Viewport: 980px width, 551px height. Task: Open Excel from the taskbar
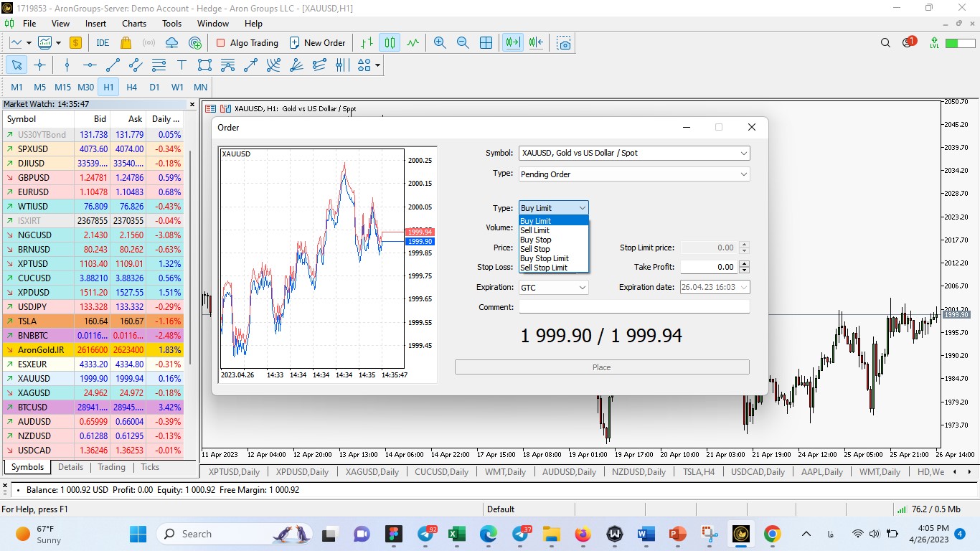[455, 534]
